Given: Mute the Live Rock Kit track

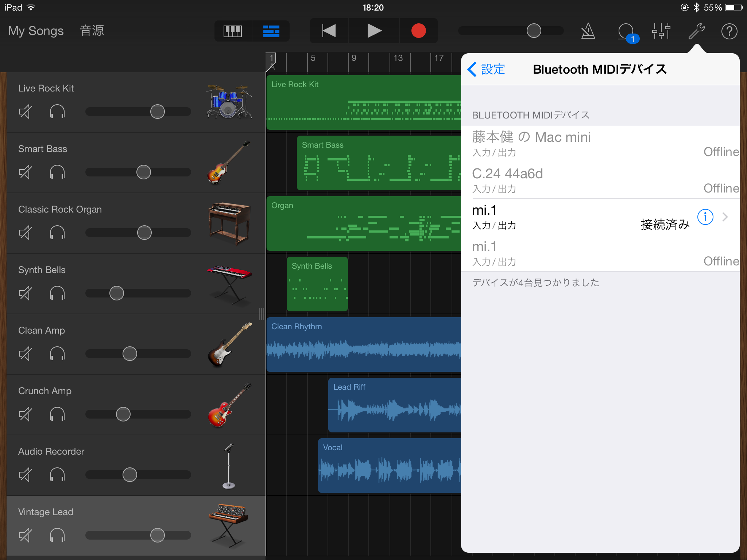Looking at the screenshot, I should pyautogui.click(x=25, y=112).
